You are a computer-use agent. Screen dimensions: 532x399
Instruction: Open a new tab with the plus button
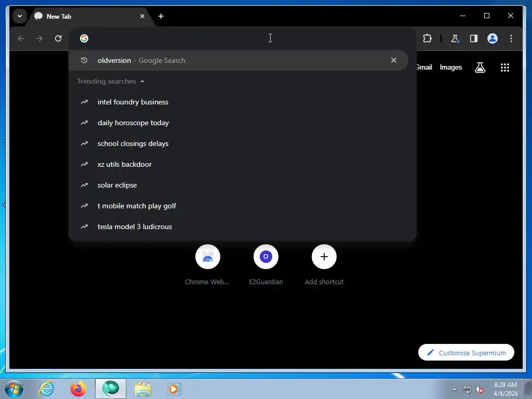(161, 16)
